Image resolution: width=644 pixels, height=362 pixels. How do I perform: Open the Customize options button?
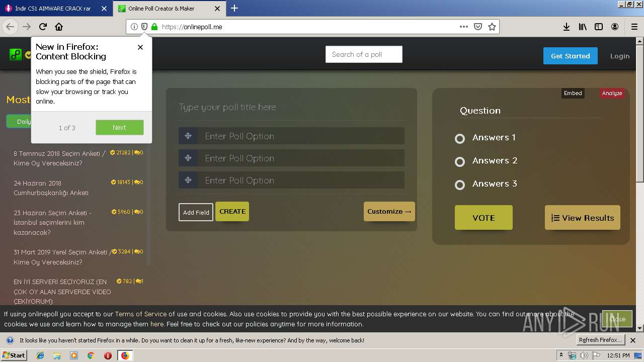[x=389, y=211]
